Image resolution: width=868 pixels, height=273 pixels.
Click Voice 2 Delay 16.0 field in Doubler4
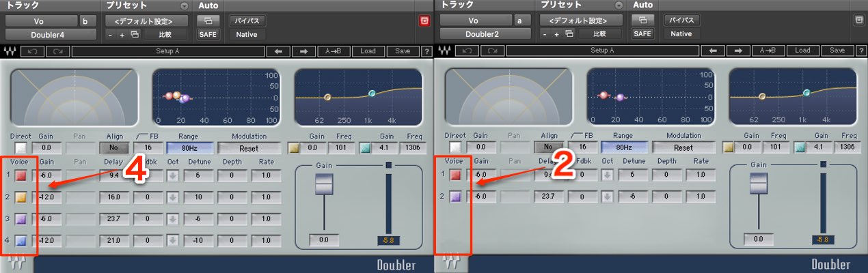tap(113, 197)
